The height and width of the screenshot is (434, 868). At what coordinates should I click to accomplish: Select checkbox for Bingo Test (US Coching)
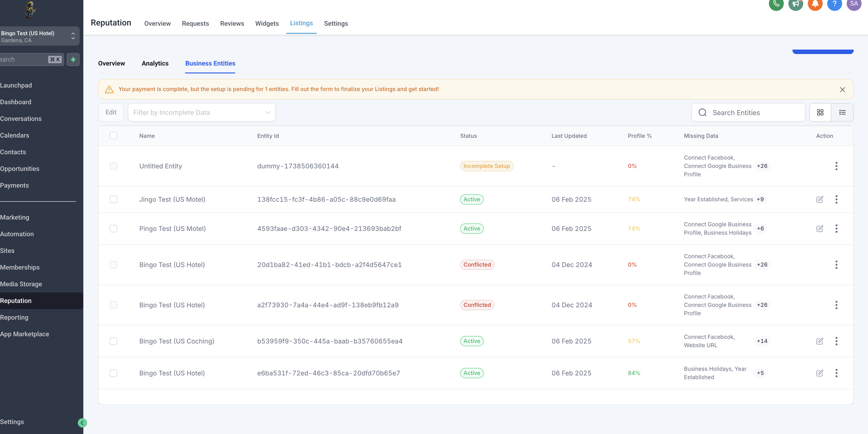pos(113,341)
